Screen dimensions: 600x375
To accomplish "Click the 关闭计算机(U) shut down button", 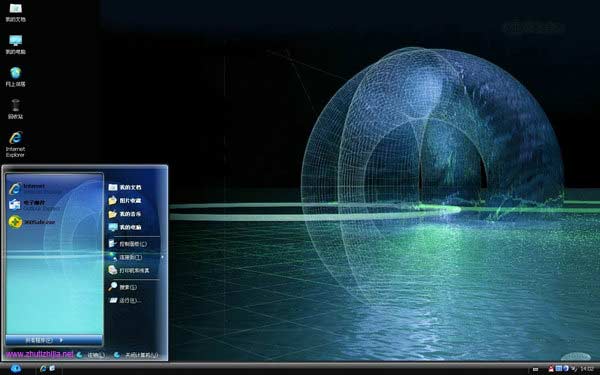I will click(137, 355).
